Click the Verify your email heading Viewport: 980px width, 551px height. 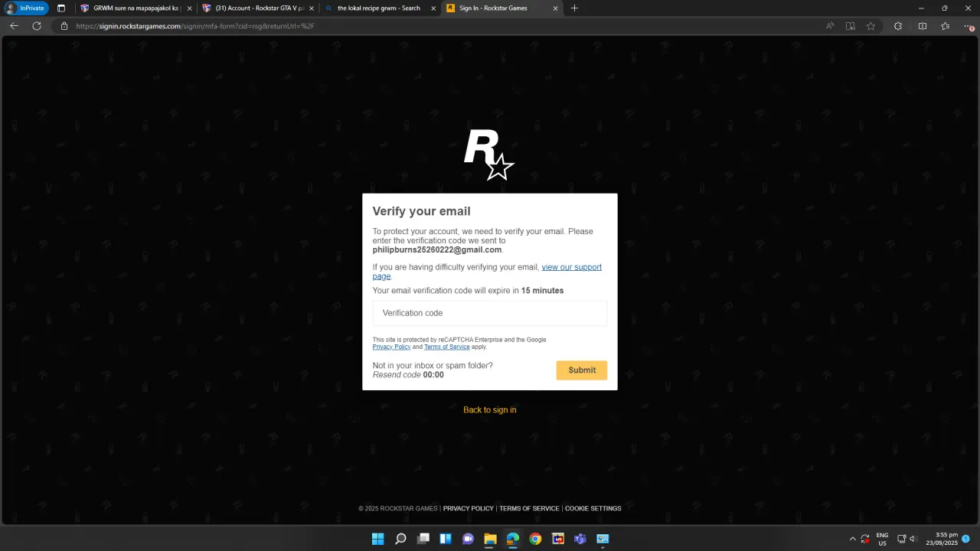click(x=421, y=211)
